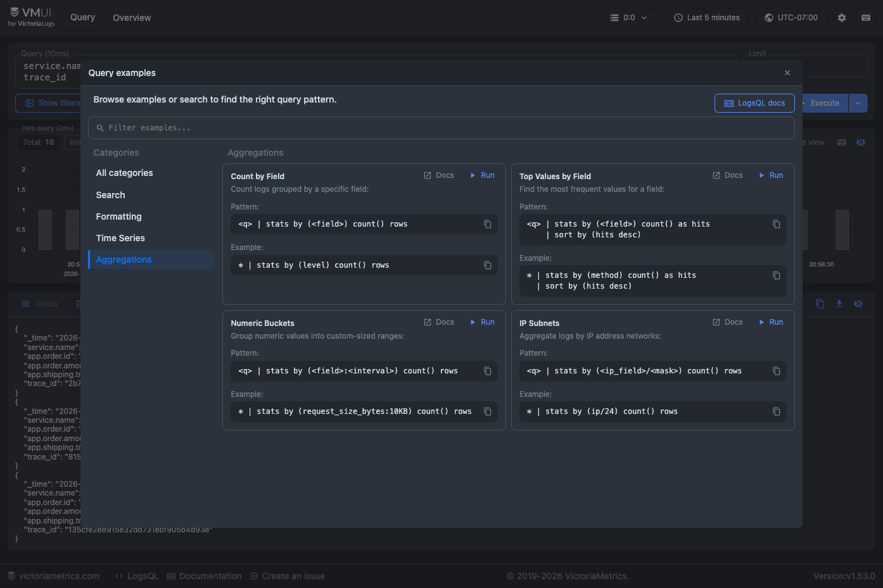Open the Last 5 minutes time selector
Image resolution: width=883 pixels, height=588 pixels.
click(x=707, y=18)
